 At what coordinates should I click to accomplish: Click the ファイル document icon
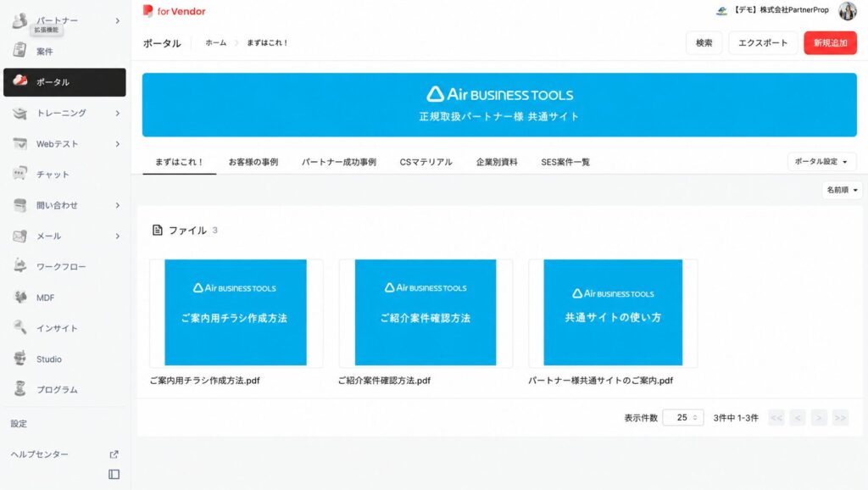157,230
